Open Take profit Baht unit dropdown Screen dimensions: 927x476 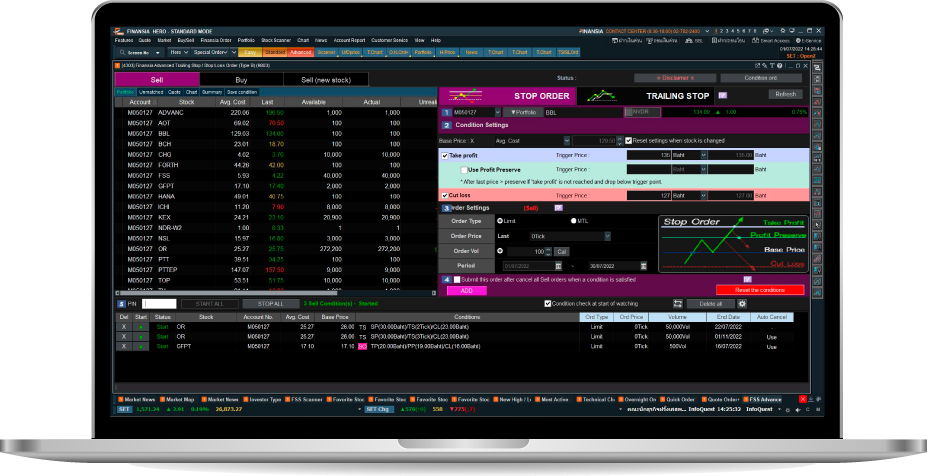coord(703,156)
